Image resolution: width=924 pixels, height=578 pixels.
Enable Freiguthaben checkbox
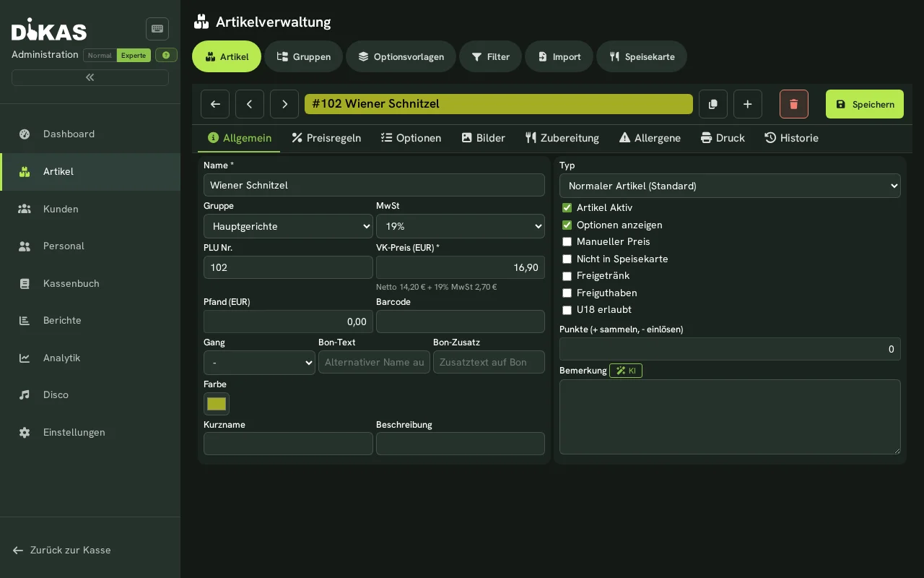(567, 293)
